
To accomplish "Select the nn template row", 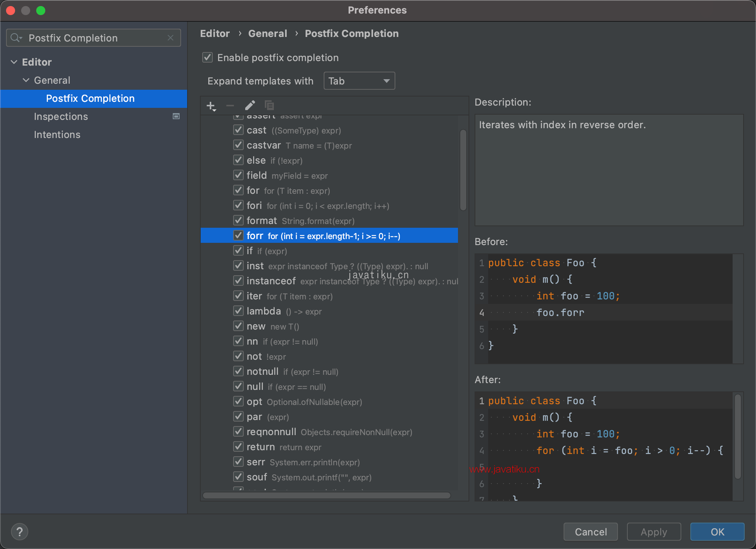I will click(329, 341).
